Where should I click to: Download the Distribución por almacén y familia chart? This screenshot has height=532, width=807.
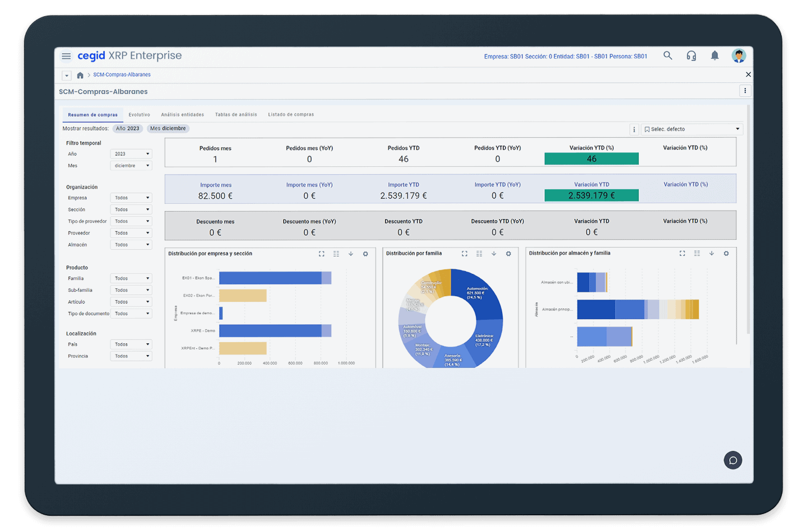pyautogui.click(x=711, y=254)
